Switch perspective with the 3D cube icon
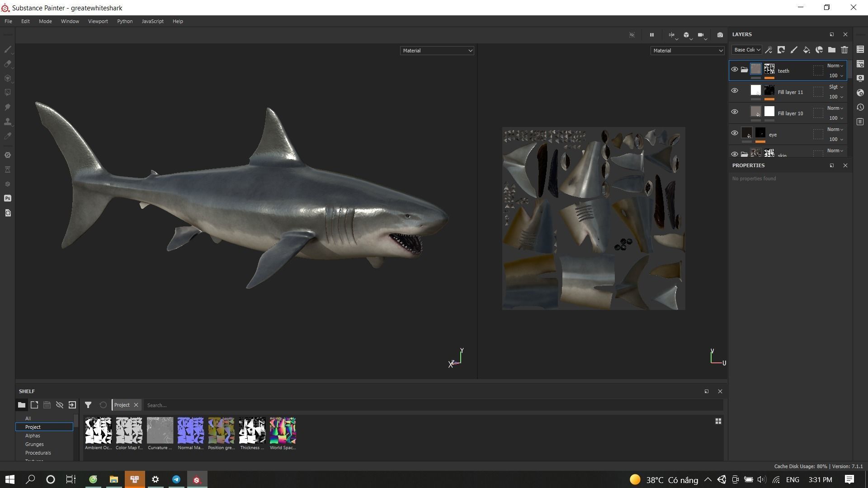The height and width of the screenshot is (488, 868). (687, 35)
